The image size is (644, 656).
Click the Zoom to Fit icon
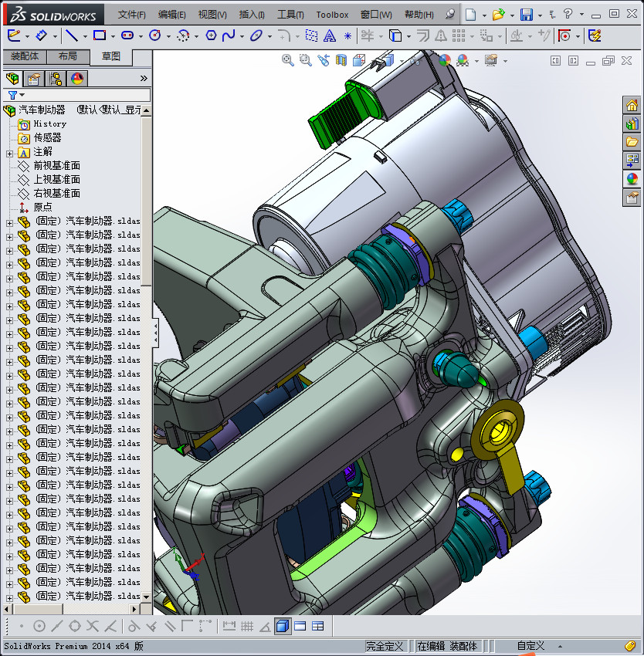(288, 60)
